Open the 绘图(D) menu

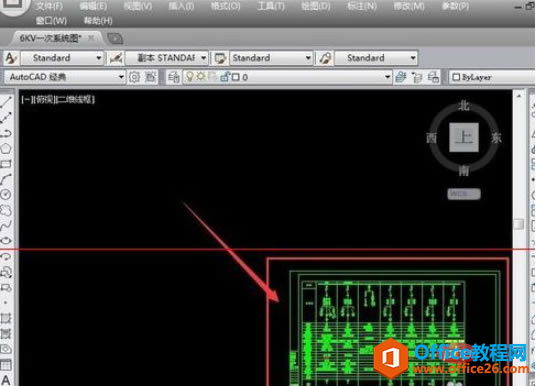click(x=316, y=6)
